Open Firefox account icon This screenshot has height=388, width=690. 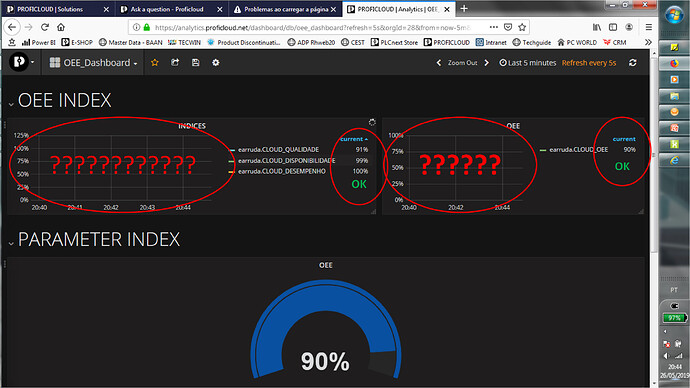629,27
